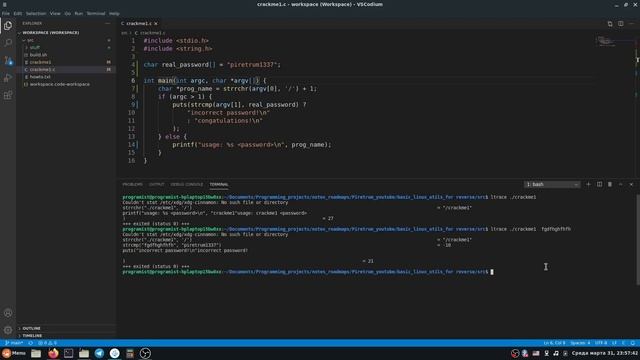
Task: Open the bash terminal selector dropdown
Action: click(x=552, y=184)
